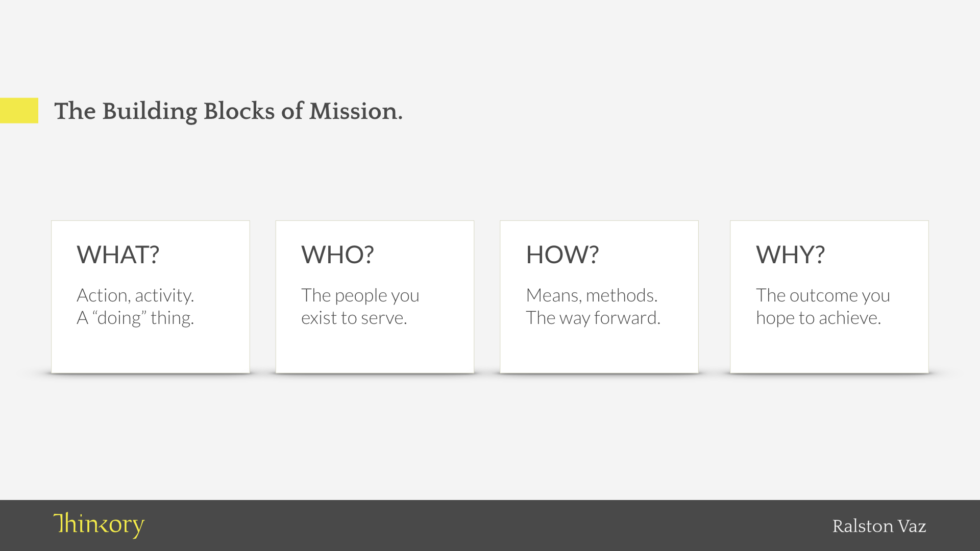The image size is (980, 551).
Task: Select the WHY? card heading
Action: (790, 255)
